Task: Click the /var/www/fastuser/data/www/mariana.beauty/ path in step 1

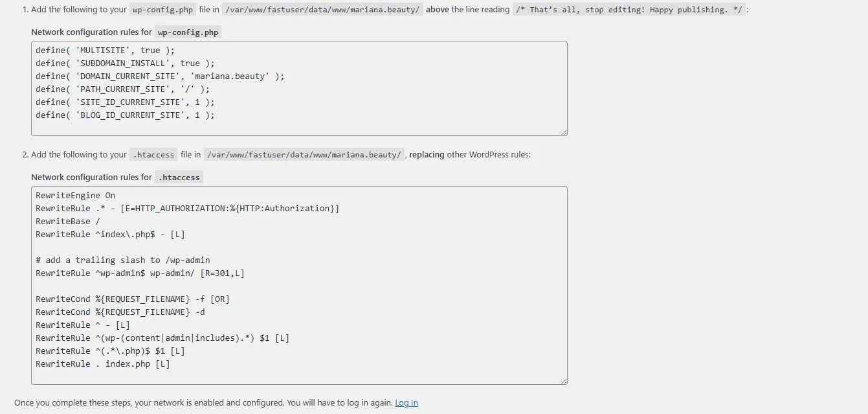Action: (322, 10)
